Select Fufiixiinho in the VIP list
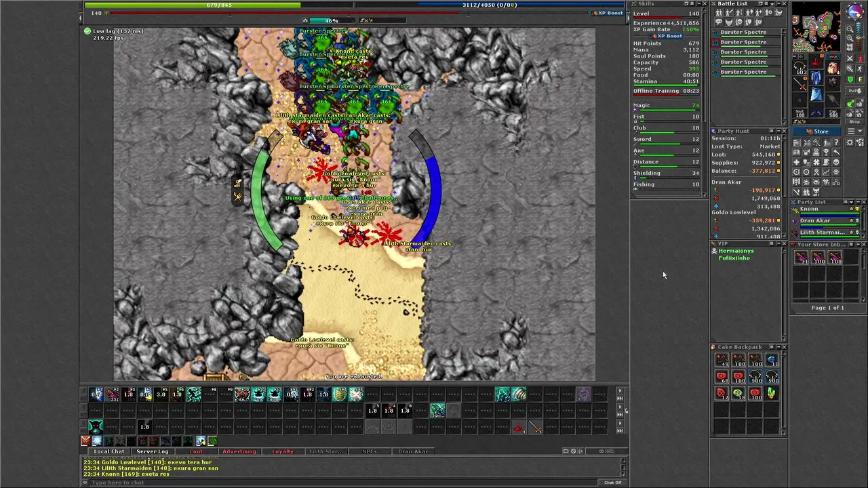868x488 pixels. pos(734,258)
